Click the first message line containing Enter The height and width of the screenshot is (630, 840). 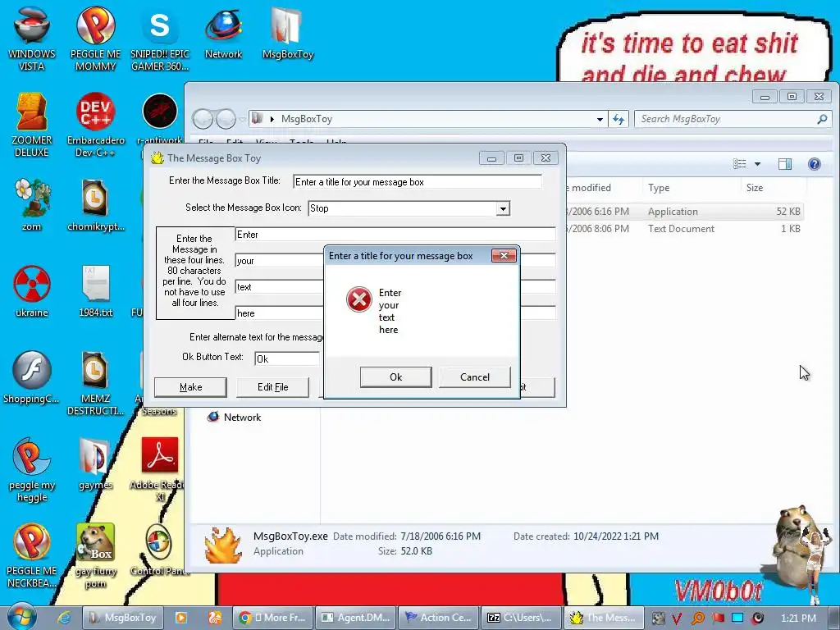(x=395, y=235)
